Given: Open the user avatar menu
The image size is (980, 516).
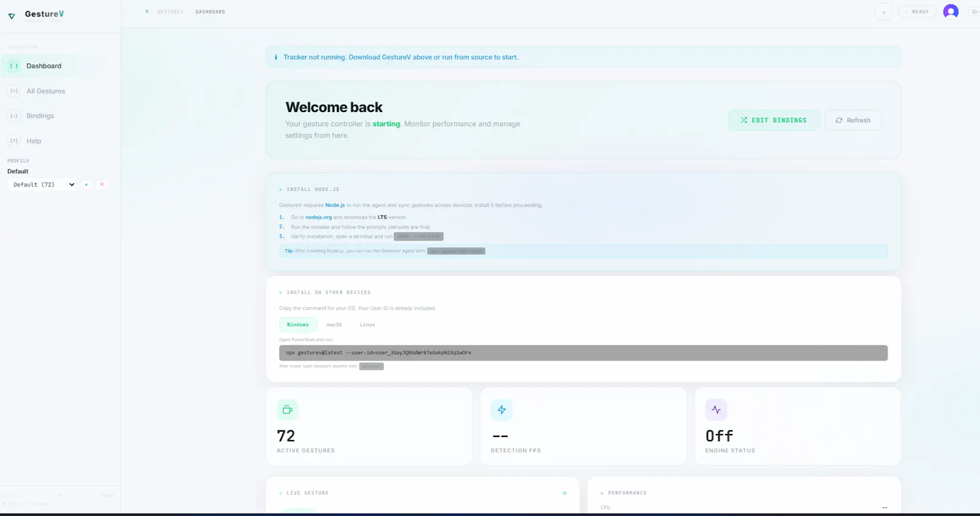Looking at the screenshot, I should click(x=951, y=12).
